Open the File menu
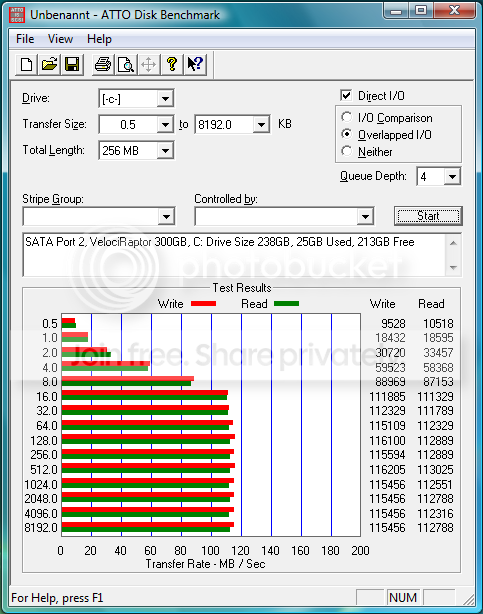The width and height of the screenshot is (483, 614). tap(25, 39)
